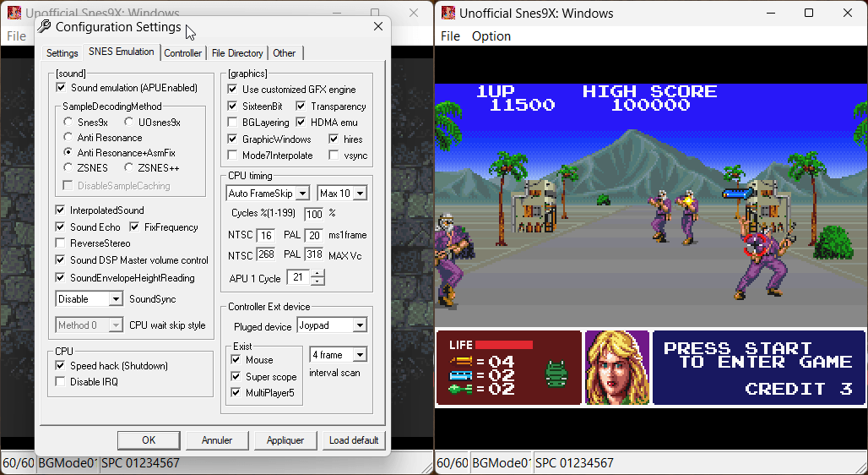
Task: Increase APU 1 Cycle with up arrow
Action: point(317,273)
